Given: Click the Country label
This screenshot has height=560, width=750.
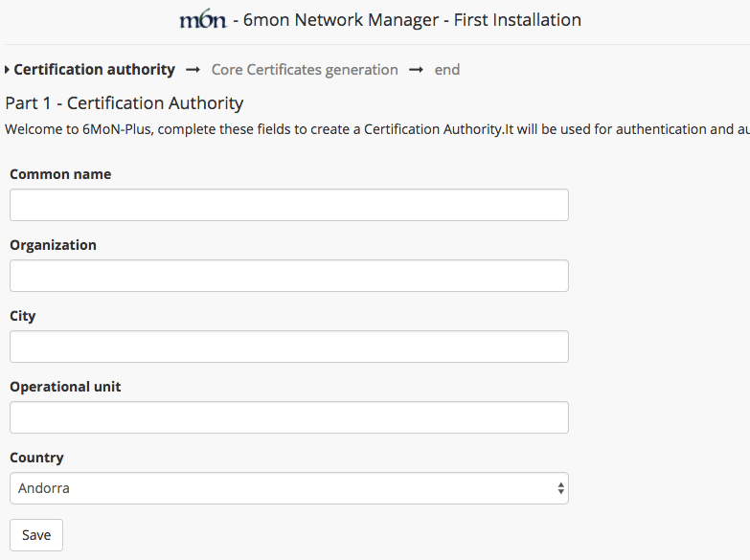Looking at the screenshot, I should point(36,458).
